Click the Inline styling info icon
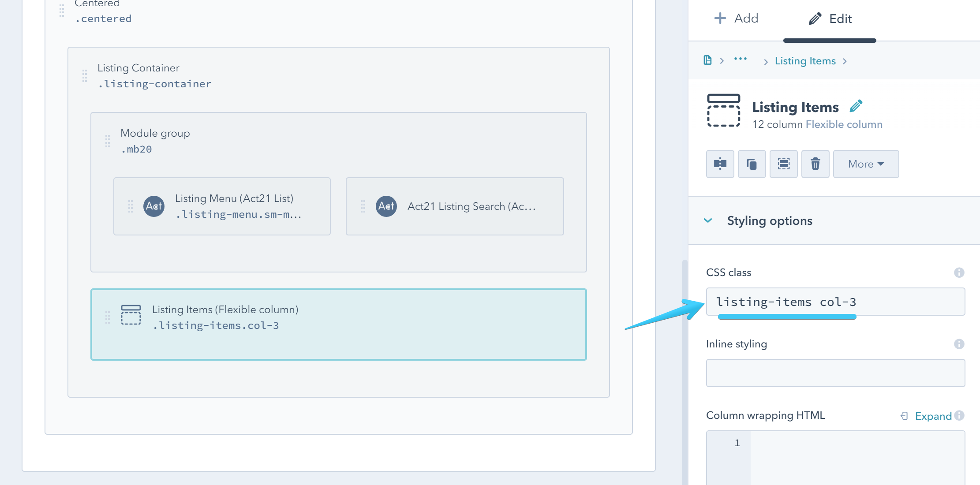 pyautogui.click(x=959, y=344)
